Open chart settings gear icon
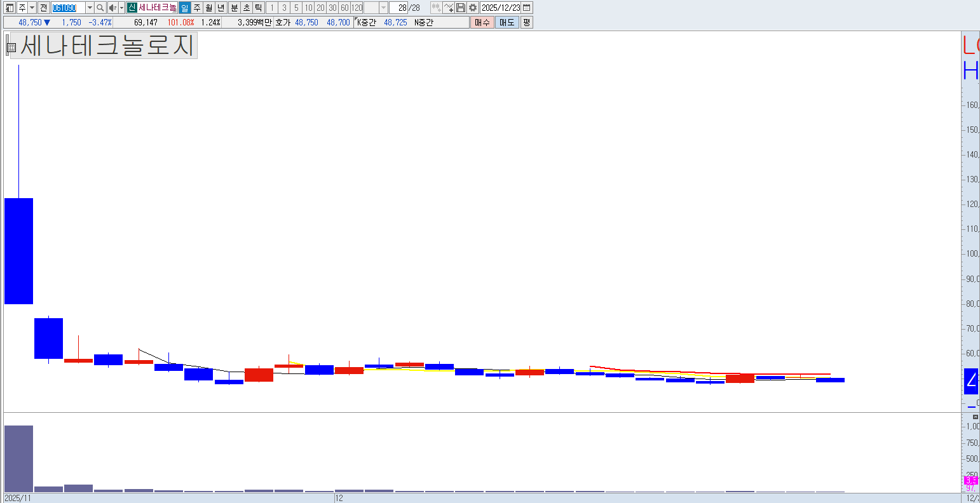 pyautogui.click(x=473, y=8)
